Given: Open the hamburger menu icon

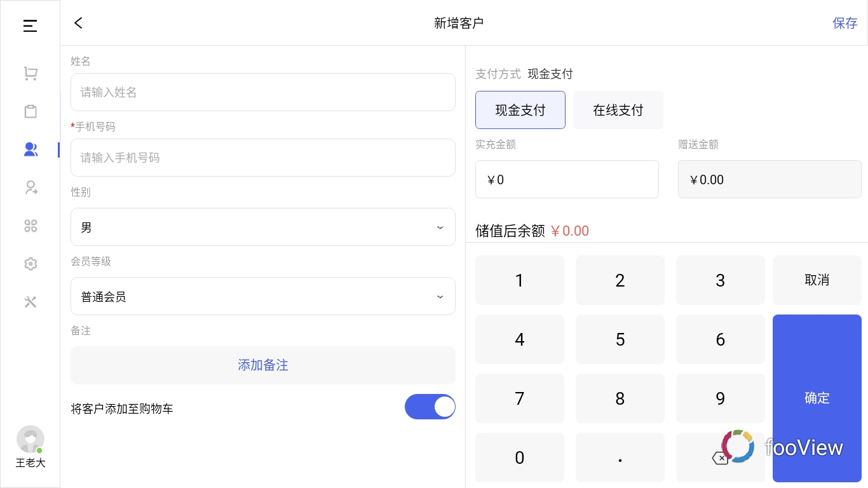Looking at the screenshot, I should pyautogui.click(x=30, y=26).
